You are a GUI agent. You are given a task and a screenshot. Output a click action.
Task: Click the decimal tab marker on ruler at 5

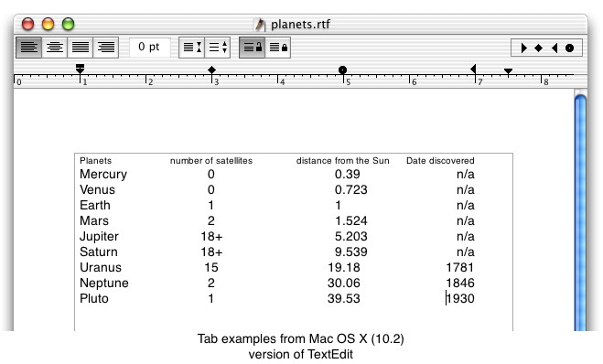click(342, 70)
